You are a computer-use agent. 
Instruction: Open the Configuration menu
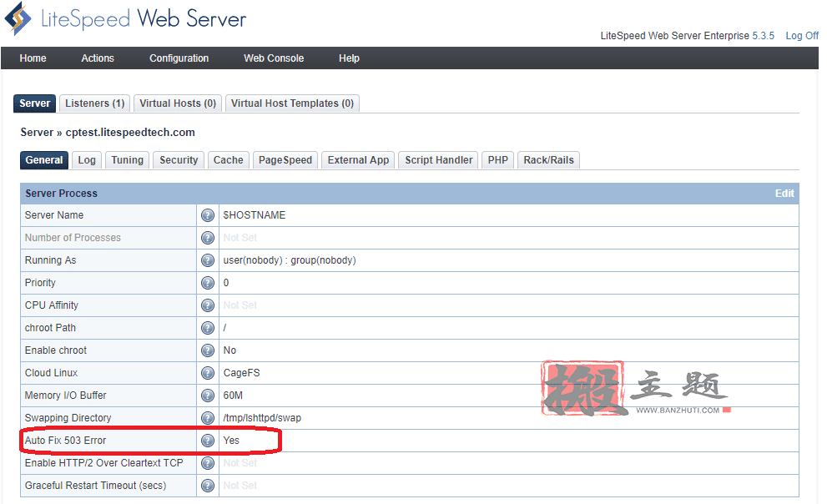coord(179,58)
